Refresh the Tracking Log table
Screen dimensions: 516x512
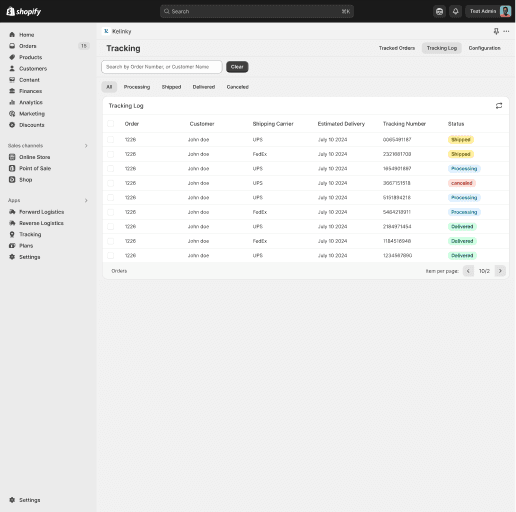click(499, 106)
